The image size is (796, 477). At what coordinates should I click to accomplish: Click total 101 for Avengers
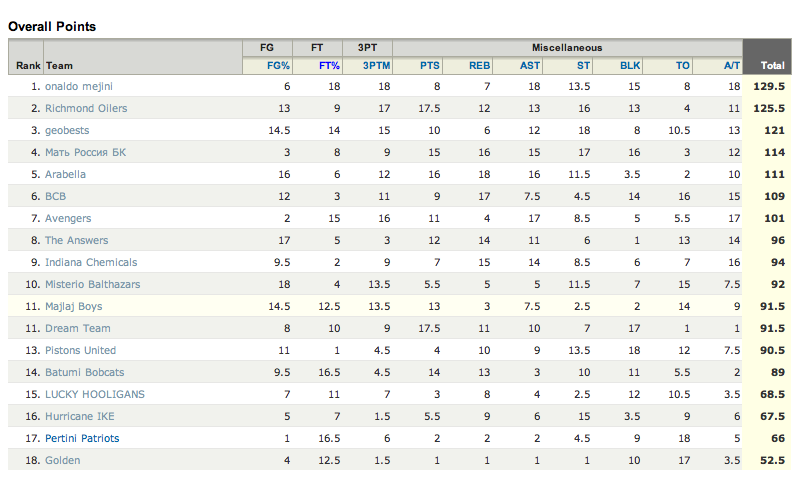tap(774, 218)
